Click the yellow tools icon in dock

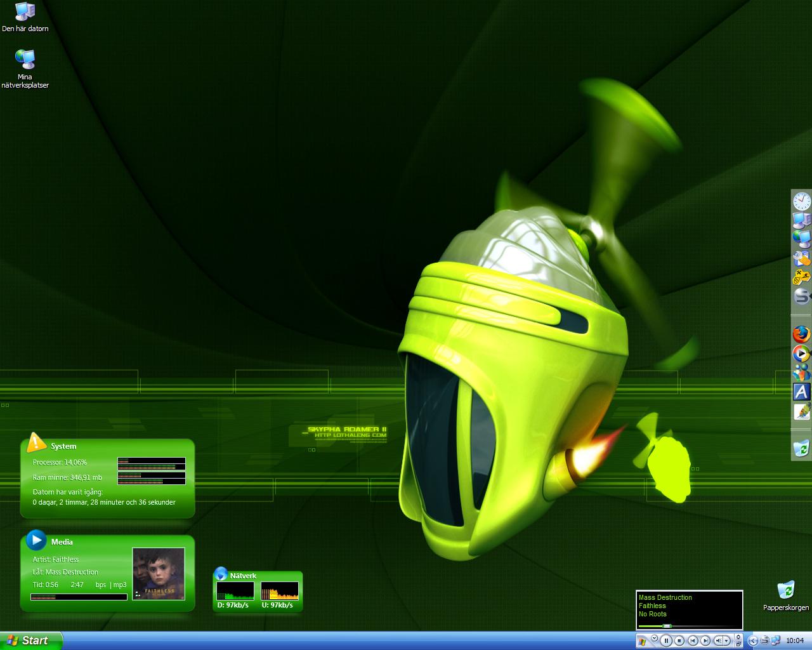(802, 277)
